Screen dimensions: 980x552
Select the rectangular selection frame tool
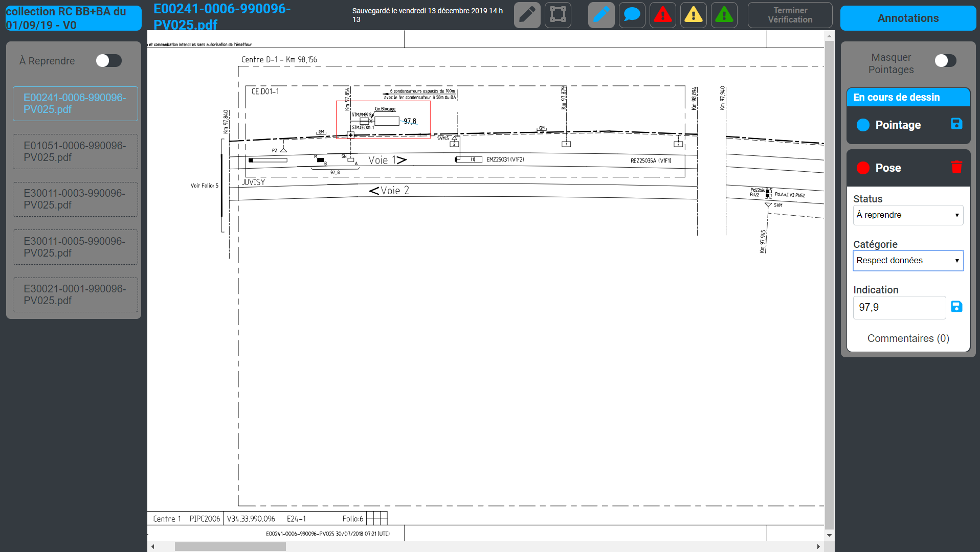[x=558, y=15]
